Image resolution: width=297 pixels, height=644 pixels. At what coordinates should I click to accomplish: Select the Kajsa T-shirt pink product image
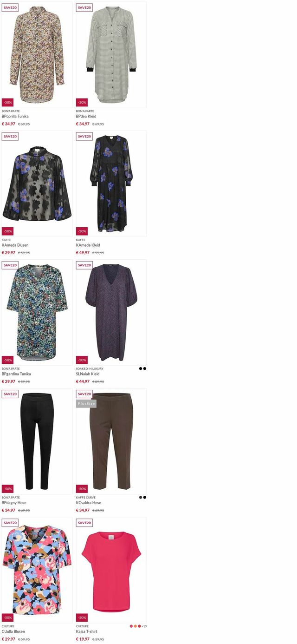pos(111,570)
